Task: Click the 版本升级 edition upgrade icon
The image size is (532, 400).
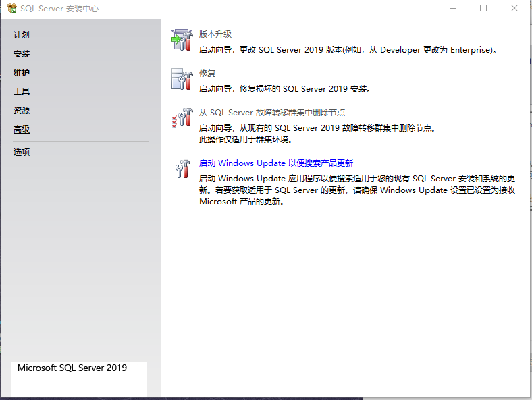Action: (182, 40)
